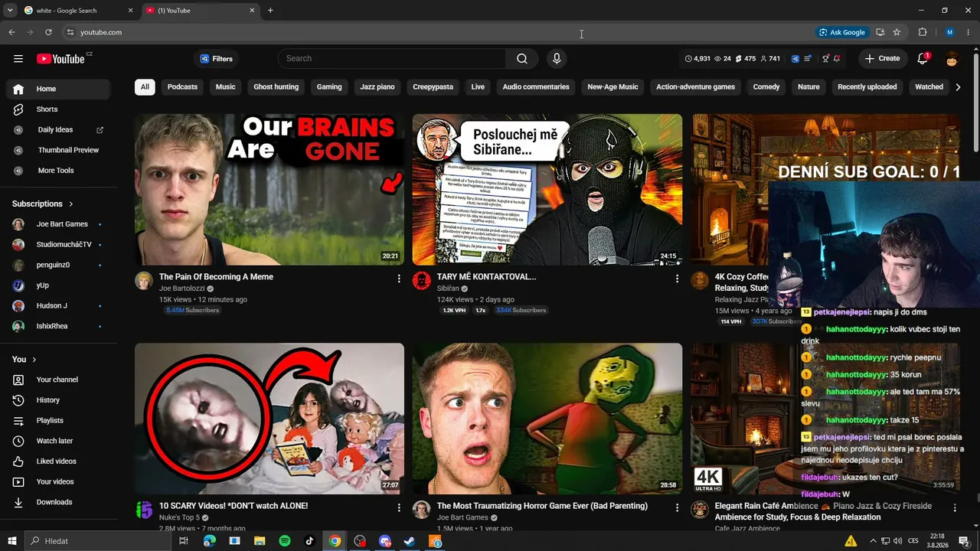Click the YouTube search input field

(392, 59)
